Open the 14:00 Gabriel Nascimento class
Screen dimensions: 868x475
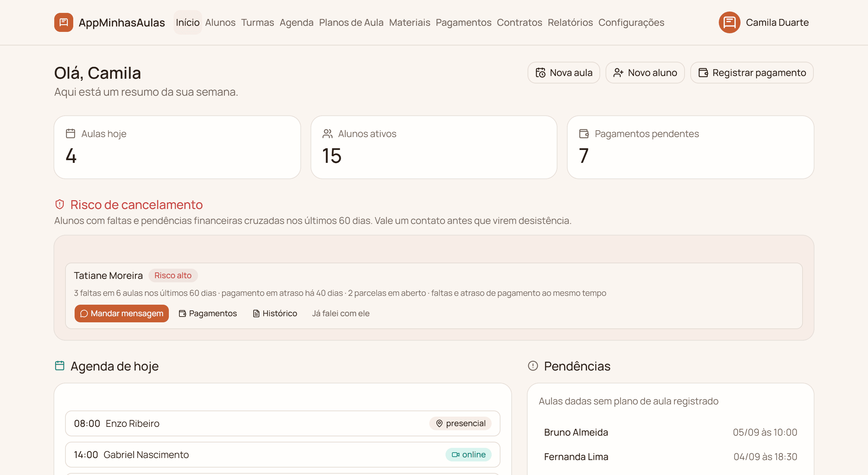tap(283, 455)
